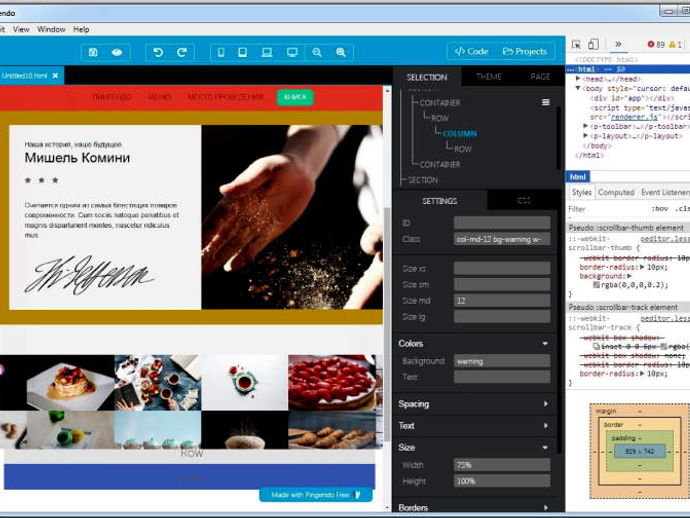The height and width of the screenshot is (518, 690).
Task: Select SECTION in the selection tree
Action: pyautogui.click(x=422, y=180)
